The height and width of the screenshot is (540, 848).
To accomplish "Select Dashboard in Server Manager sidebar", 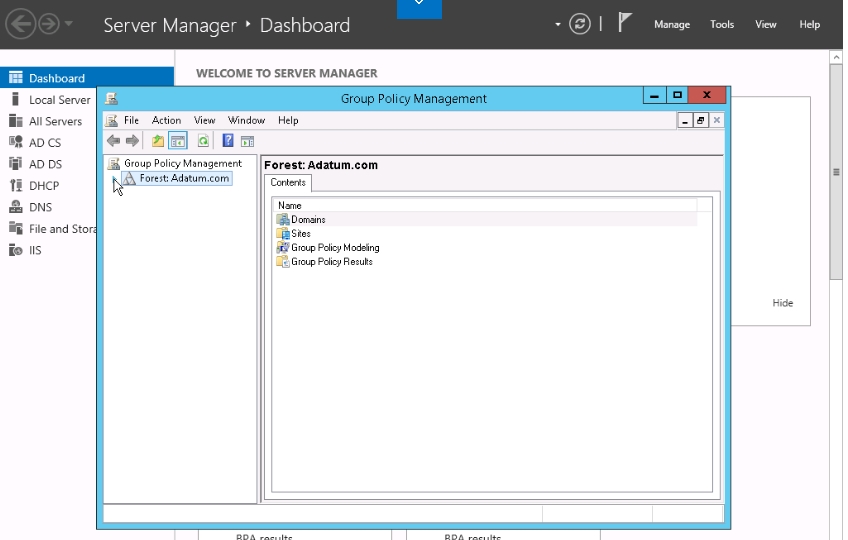I will click(87, 78).
